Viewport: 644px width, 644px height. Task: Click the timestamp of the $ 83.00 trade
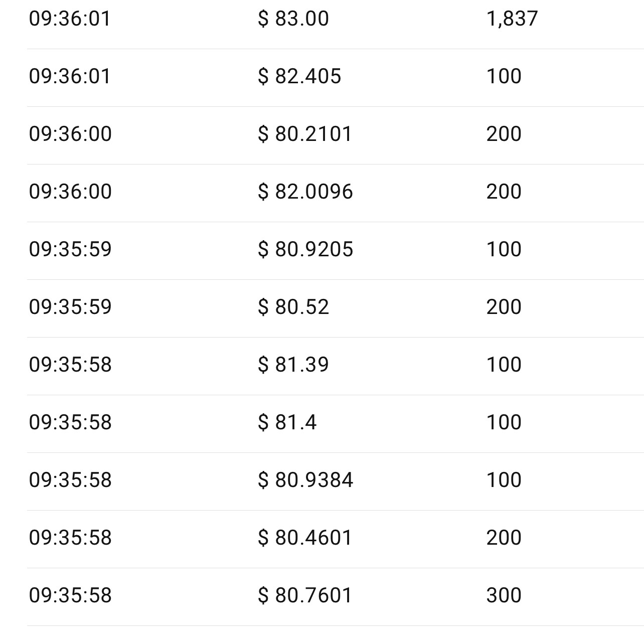pyautogui.click(x=70, y=19)
